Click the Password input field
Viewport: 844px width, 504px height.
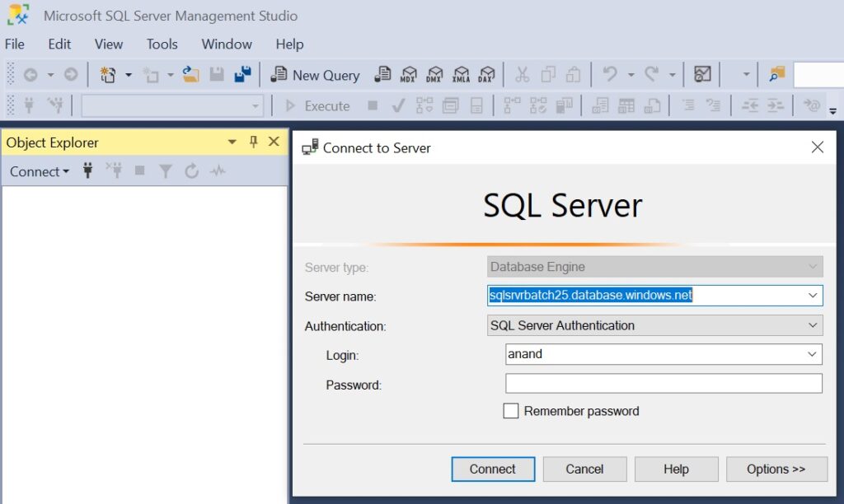pyautogui.click(x=663, y=384)
